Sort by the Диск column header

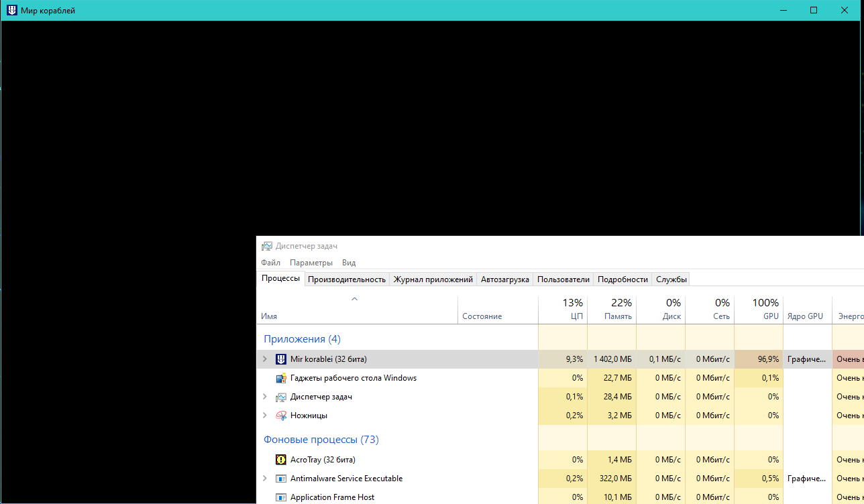click(x=661, y=311)
